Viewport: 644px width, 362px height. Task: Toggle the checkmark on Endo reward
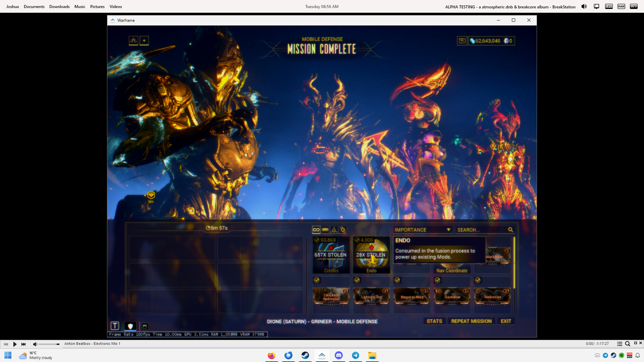click(x=357, y=240)
